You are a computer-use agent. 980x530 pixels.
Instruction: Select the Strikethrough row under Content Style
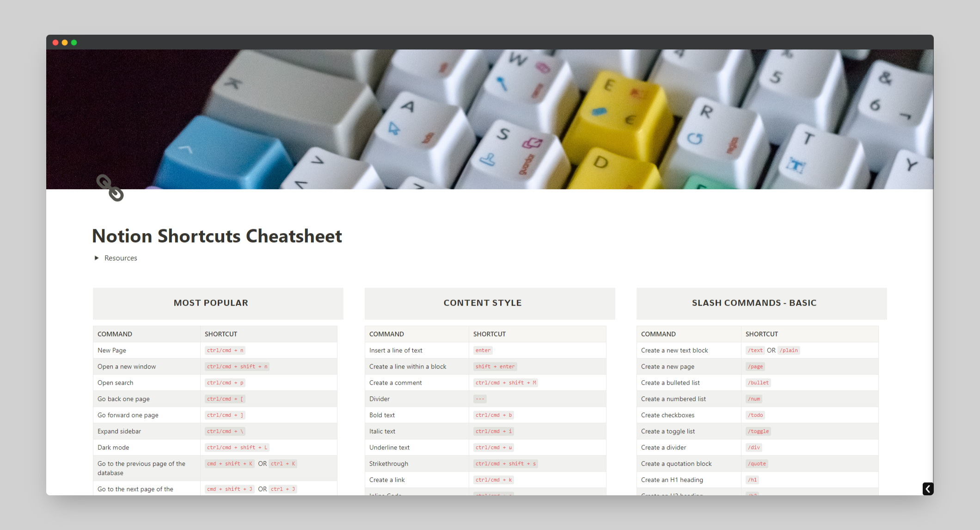tap(389, 463)
